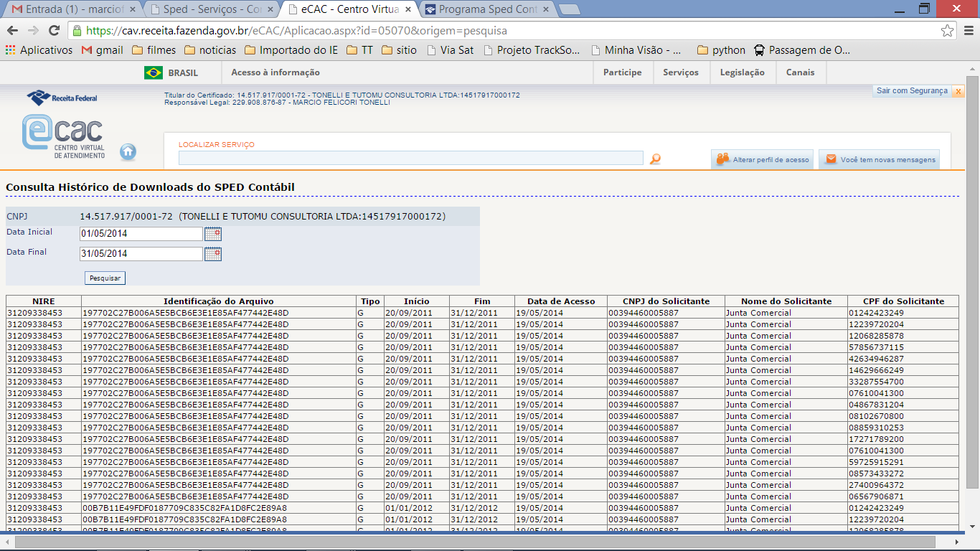Screen dimensions: 980x551
Task: Click the NIRE column header
Action: pos(44,301)
